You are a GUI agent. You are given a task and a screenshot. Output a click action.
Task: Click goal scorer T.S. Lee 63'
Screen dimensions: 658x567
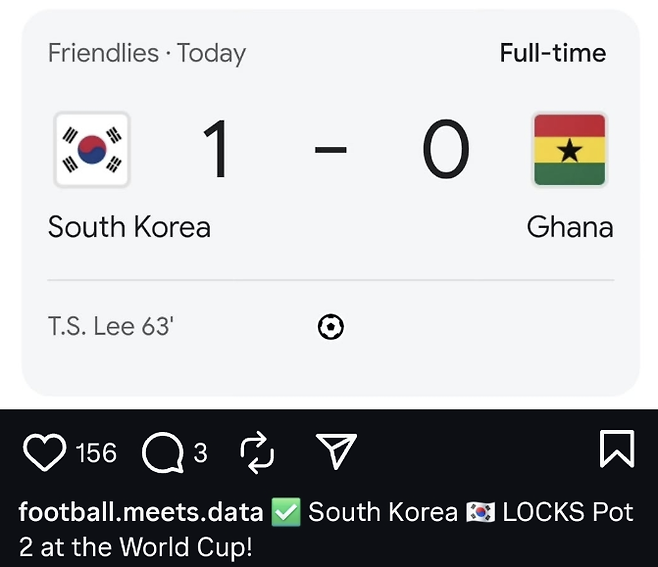pos(111,326)
